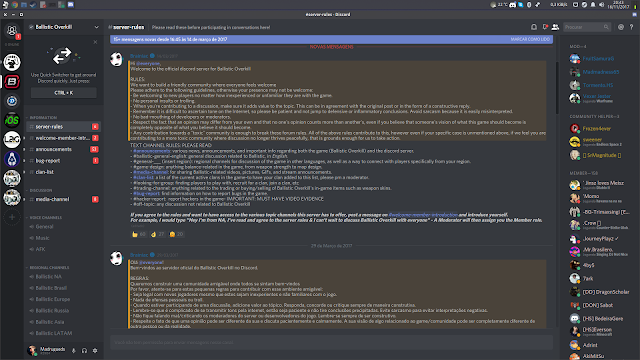Image resolution: width=640 pixels, height=360 pixels.
Task: Open the bug-report channel
Action: click(x=63, y=161)
